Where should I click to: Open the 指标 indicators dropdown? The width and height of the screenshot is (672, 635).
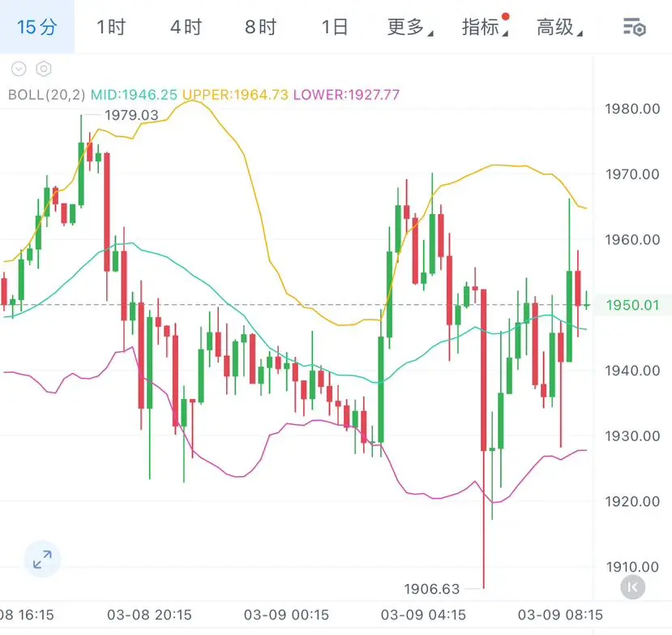click(484, 28)
